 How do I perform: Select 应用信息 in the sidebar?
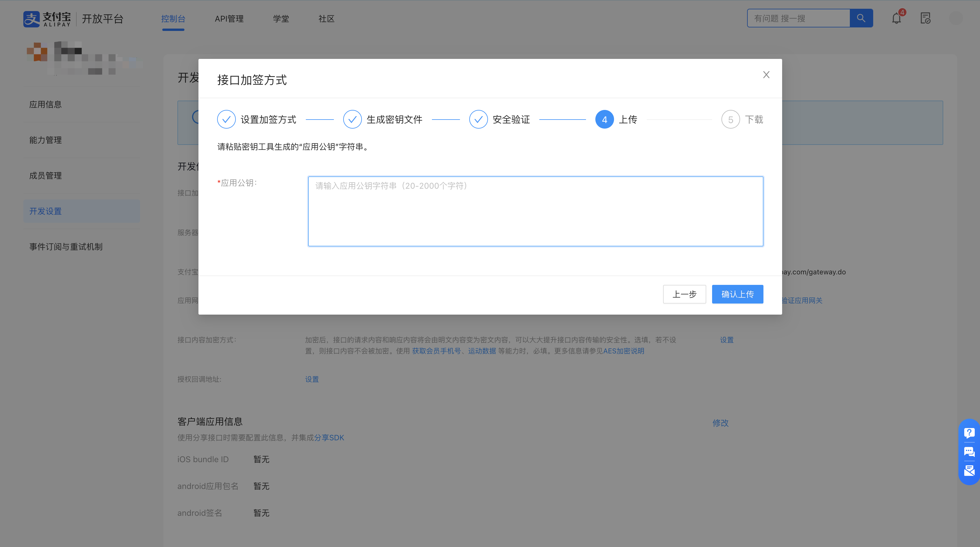pyautogui.click(x=45, y=104)
